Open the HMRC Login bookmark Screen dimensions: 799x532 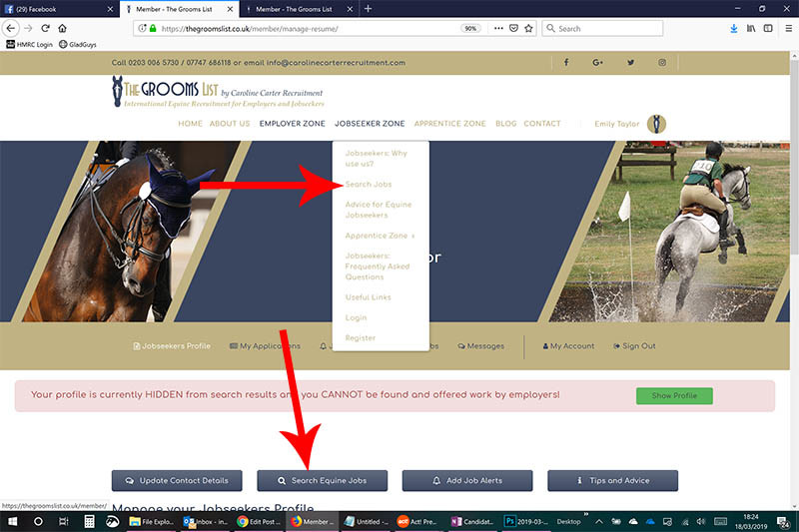(30, 44)
